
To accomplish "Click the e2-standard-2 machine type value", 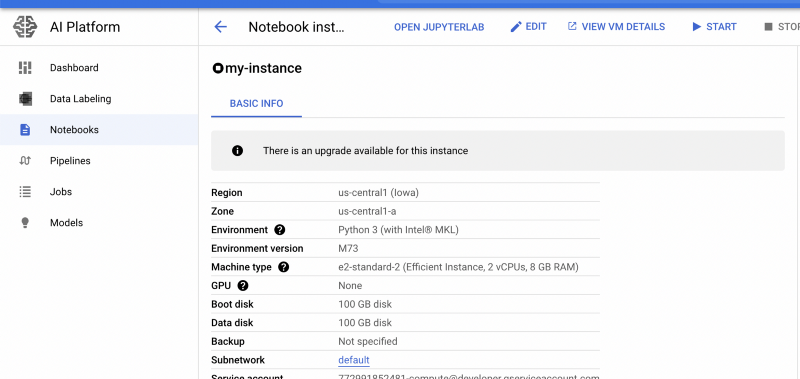I will tap(458, 267).
